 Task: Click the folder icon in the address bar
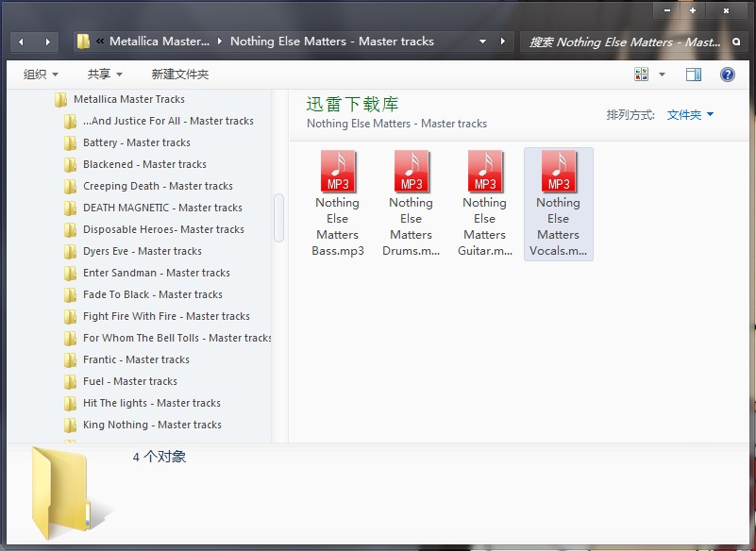83,42
